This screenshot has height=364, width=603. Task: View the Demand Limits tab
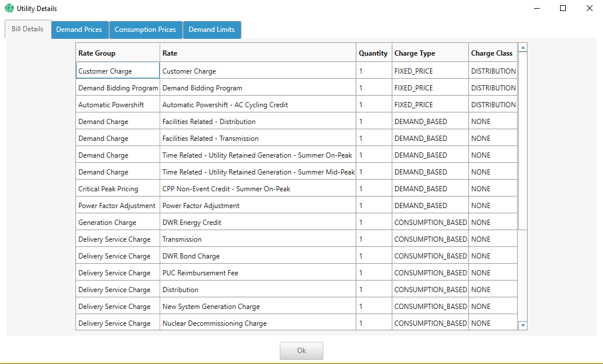(212, 29)
